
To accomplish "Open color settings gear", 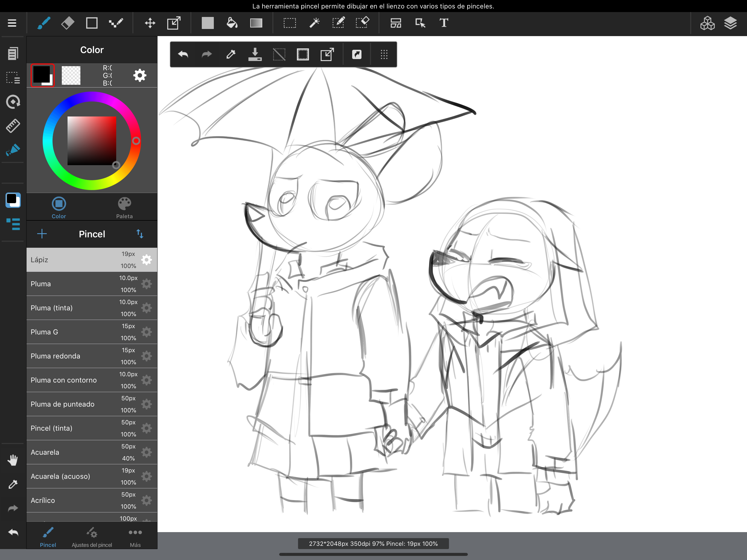I will pyautogui.click(x=140, y=75).
